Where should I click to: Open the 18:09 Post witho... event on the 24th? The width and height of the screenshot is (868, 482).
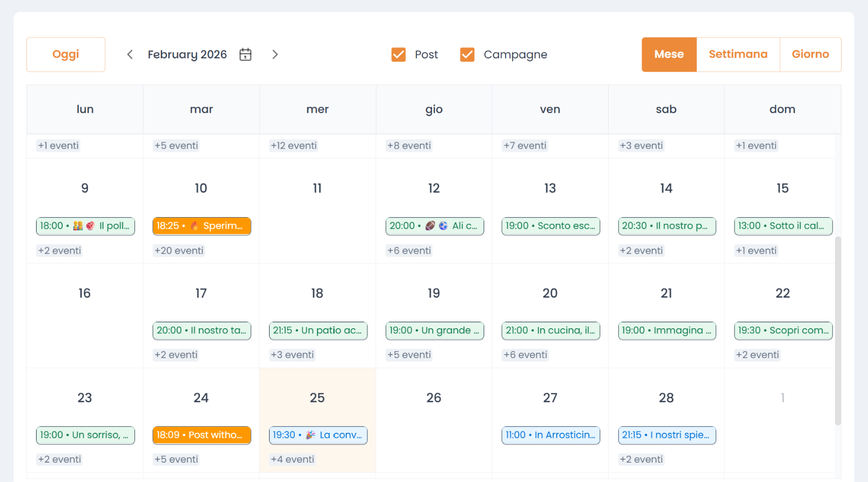pyautogui.click(x=202, y=435)
